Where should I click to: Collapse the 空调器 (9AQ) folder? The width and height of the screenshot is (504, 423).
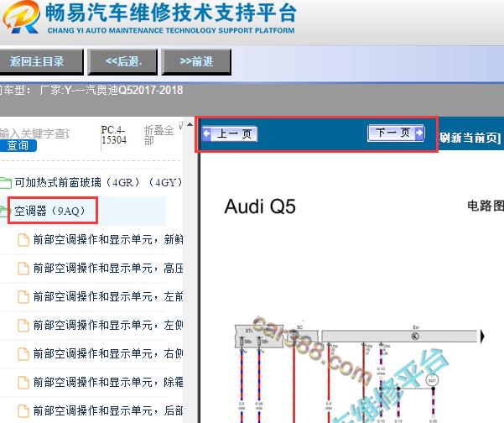50,211
